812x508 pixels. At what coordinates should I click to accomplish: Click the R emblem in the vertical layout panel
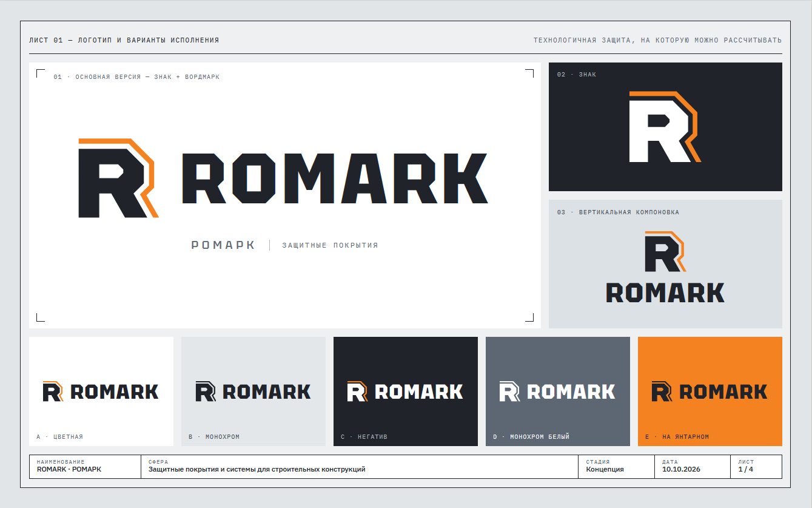(665, 251)
